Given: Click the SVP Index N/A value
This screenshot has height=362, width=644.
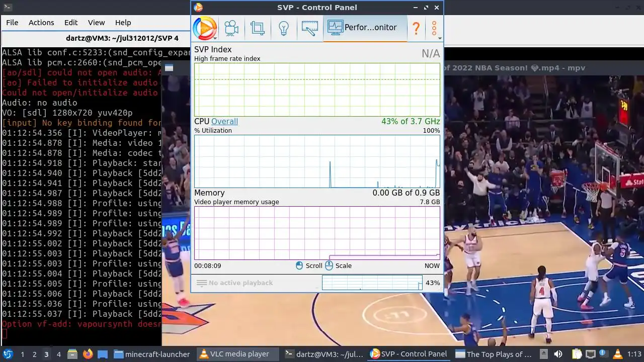Looking at the screenshot, I should coord(431,54).
